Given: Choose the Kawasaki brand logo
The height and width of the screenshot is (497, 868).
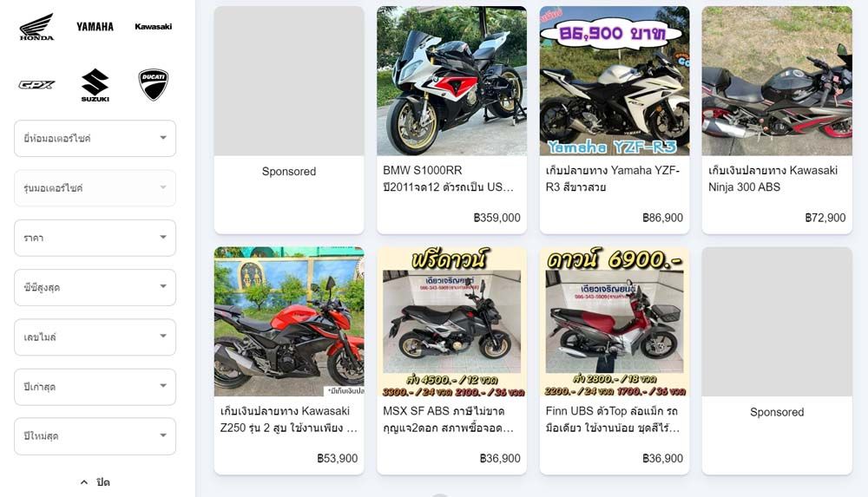Looking at the screenshot, I should tap(154, 27).
